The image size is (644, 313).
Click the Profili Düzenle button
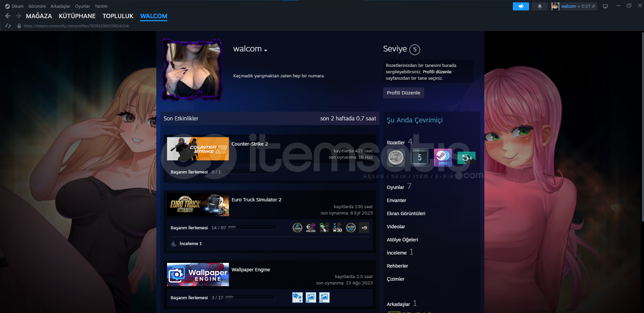pos(404,93)
